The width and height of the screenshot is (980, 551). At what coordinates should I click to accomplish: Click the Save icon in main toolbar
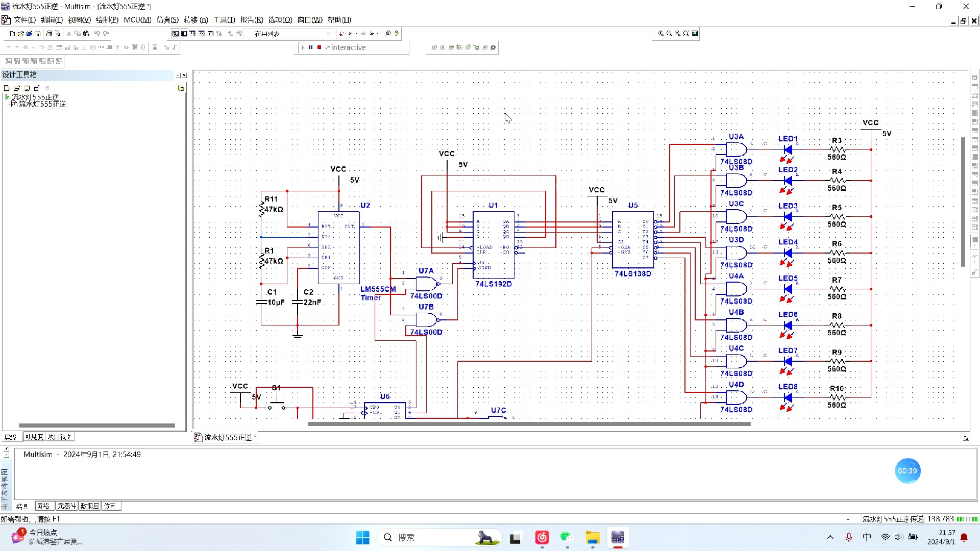click(x=37, y=34)
